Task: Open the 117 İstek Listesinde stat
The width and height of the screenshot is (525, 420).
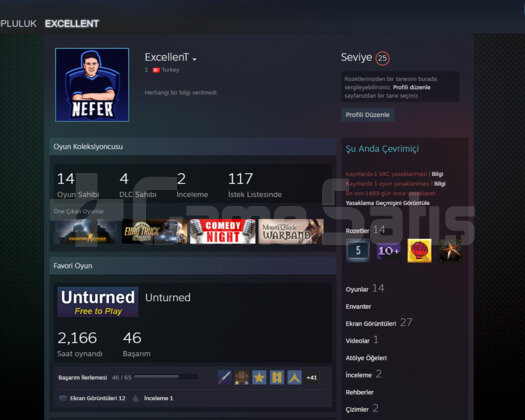Action: 255,185
